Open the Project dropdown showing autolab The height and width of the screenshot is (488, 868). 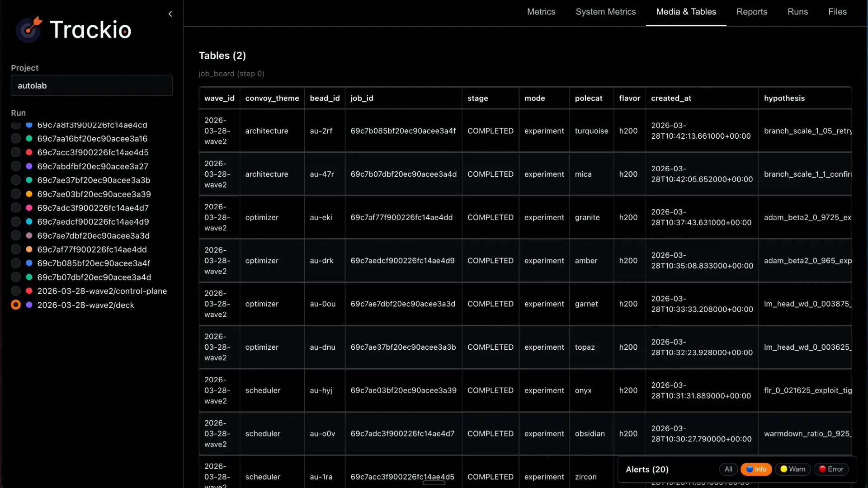[92, 85]
